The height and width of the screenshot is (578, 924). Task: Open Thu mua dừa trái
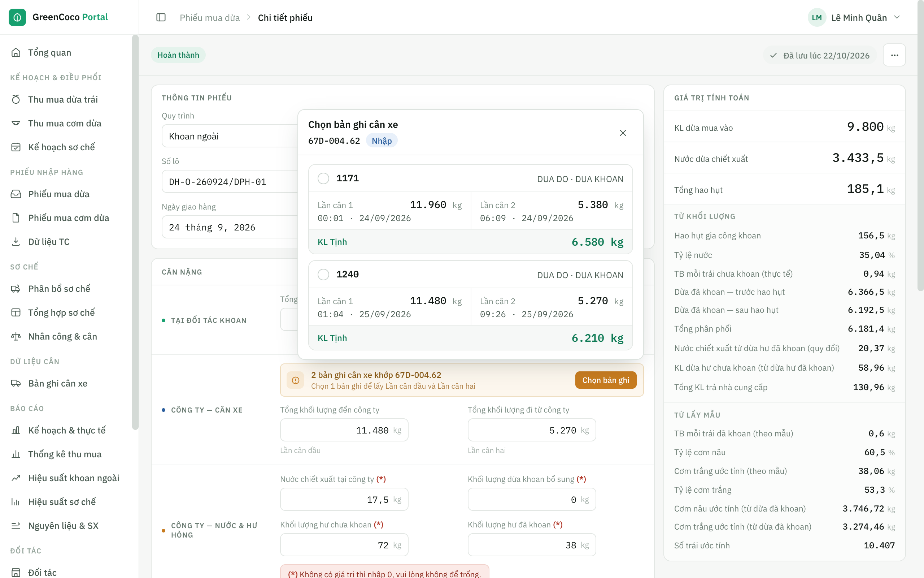pos(63,99)
